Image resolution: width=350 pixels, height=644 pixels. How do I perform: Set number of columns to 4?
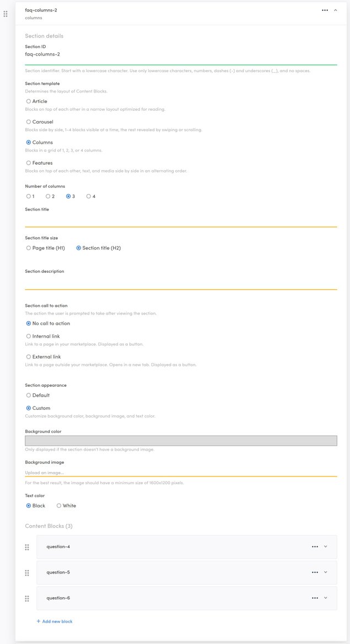coord(89,197)
